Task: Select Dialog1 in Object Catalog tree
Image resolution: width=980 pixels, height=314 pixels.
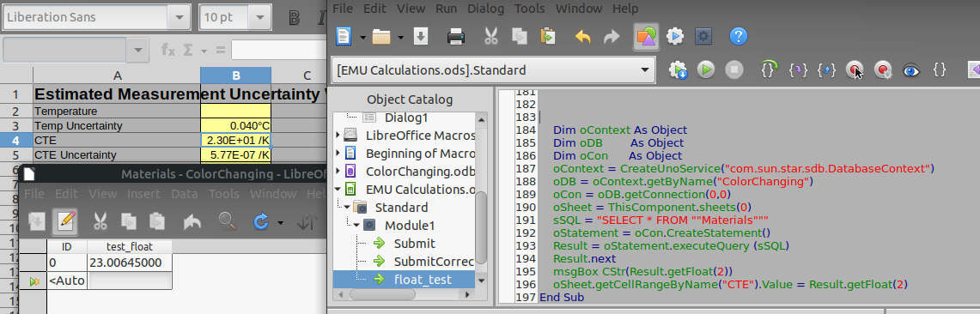Action: point(406,117)
